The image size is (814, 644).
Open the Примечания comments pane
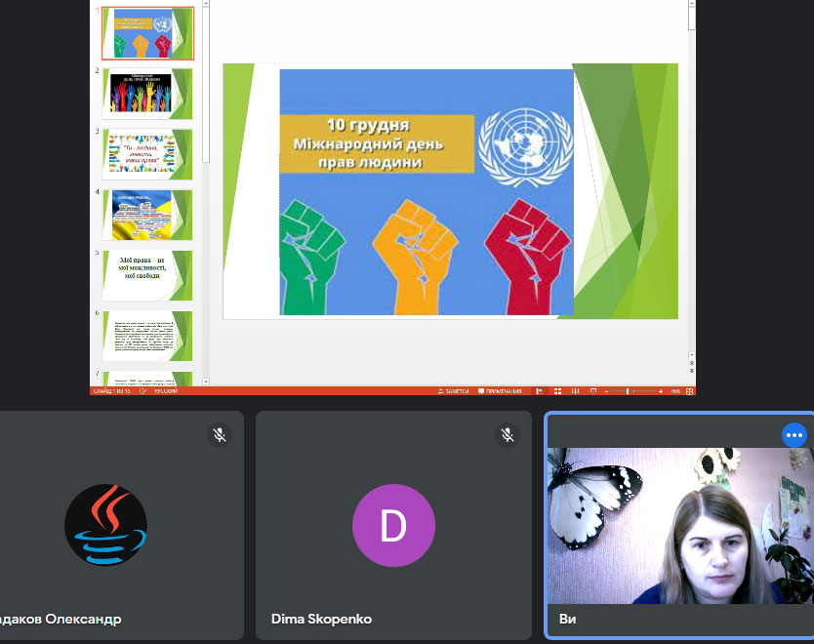click(x=500, y=391)
